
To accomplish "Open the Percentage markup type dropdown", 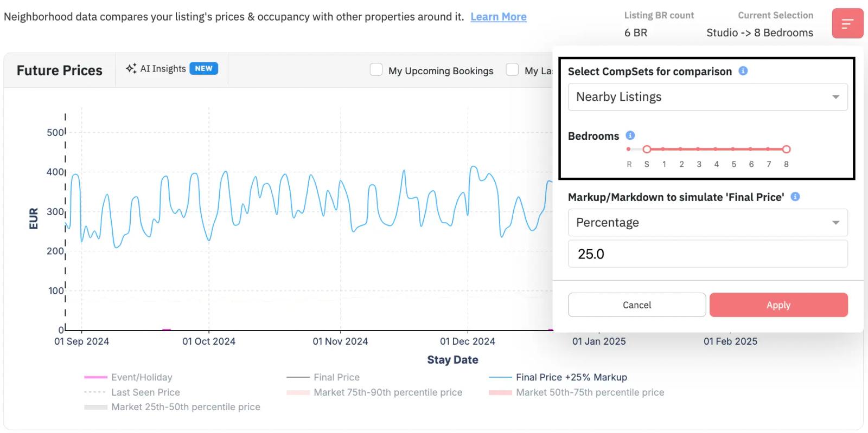I will click(707, 223).
